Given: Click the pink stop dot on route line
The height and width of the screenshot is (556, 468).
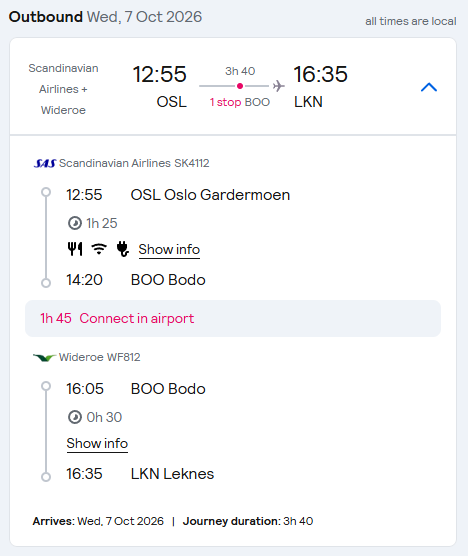Looking at the screenshot, I should click(240, 86).
